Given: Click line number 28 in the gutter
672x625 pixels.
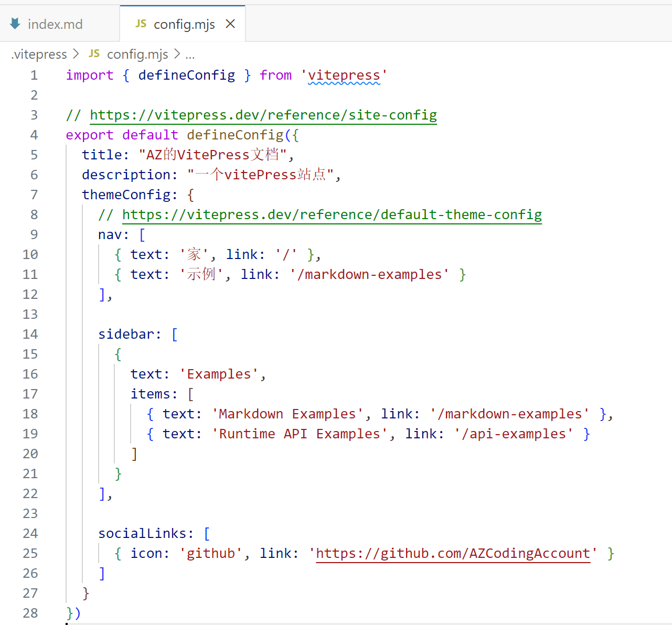Looking at the screenshot, I should tap(30, 613).
